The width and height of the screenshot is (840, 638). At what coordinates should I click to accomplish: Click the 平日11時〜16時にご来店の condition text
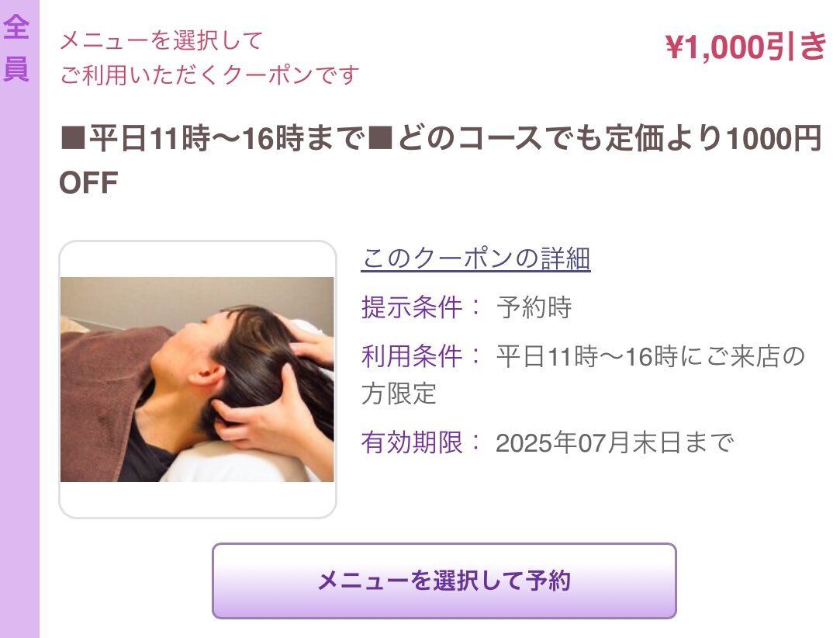(650, 356)
